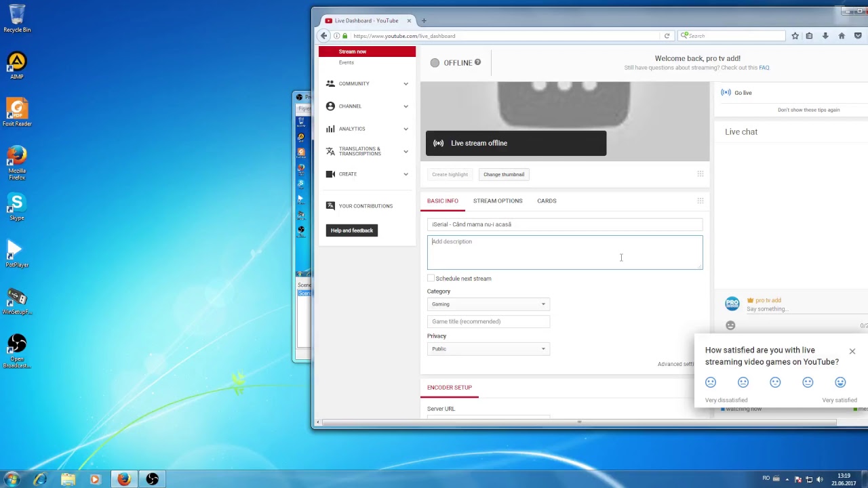
Task: Open Windows Start menu
Action: [12, 479]
